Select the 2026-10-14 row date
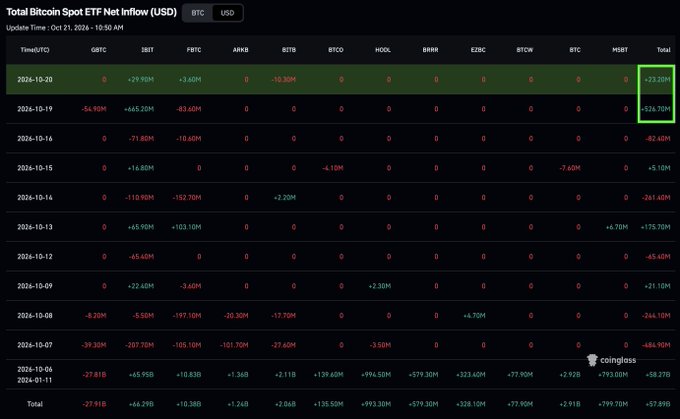The height and width of the screenshot is (419, 680). click(x=35, y=197)
